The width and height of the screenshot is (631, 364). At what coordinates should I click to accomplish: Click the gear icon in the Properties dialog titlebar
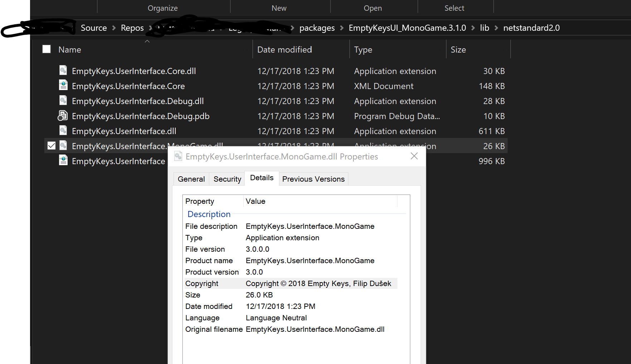178,156
